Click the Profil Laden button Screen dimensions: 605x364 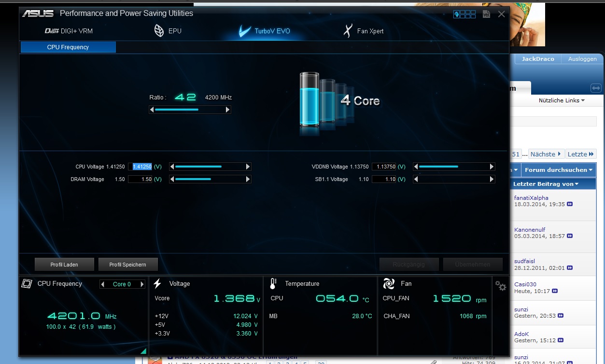click(64, 265)
